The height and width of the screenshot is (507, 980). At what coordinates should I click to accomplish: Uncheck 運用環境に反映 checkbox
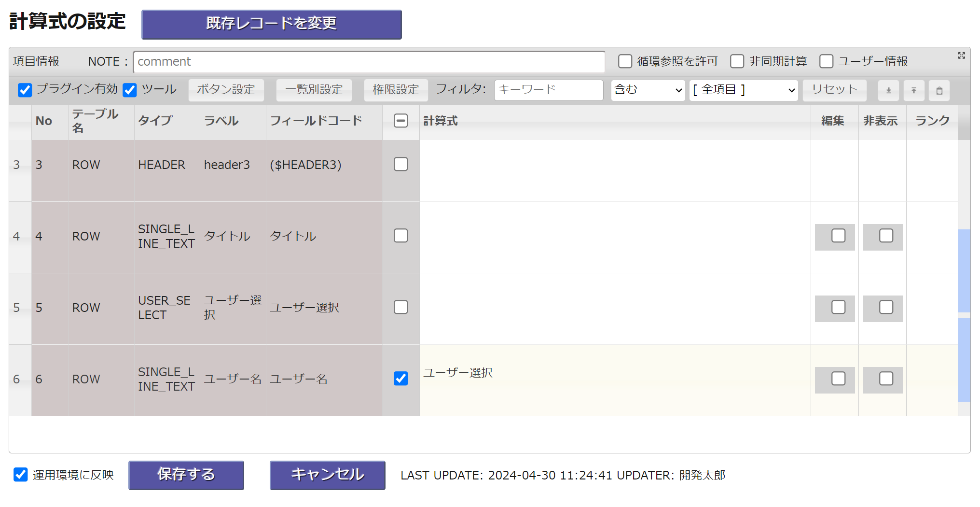click(21, 475)
